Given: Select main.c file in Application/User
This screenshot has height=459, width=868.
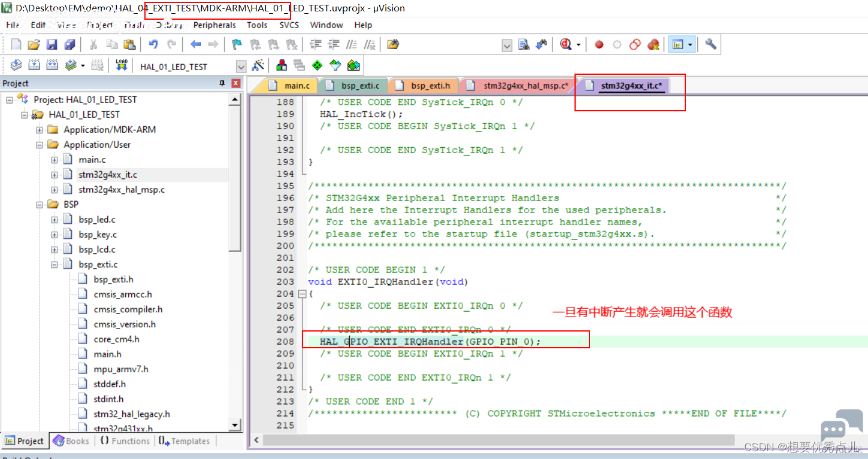Looking at the screenshot, I should click(x=92, y=160).
